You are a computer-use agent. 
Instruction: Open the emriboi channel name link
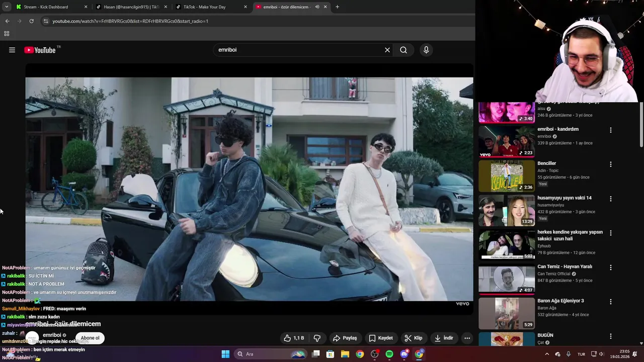click(x=52, y=335)
